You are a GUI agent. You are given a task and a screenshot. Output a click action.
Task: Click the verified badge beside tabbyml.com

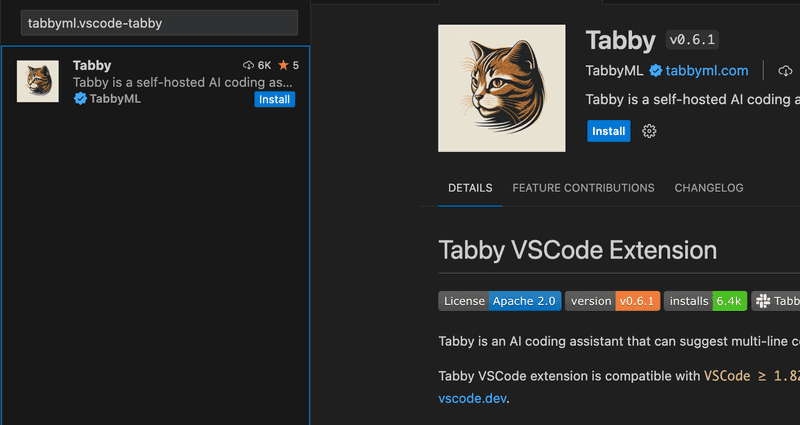(x=656, y=71)
